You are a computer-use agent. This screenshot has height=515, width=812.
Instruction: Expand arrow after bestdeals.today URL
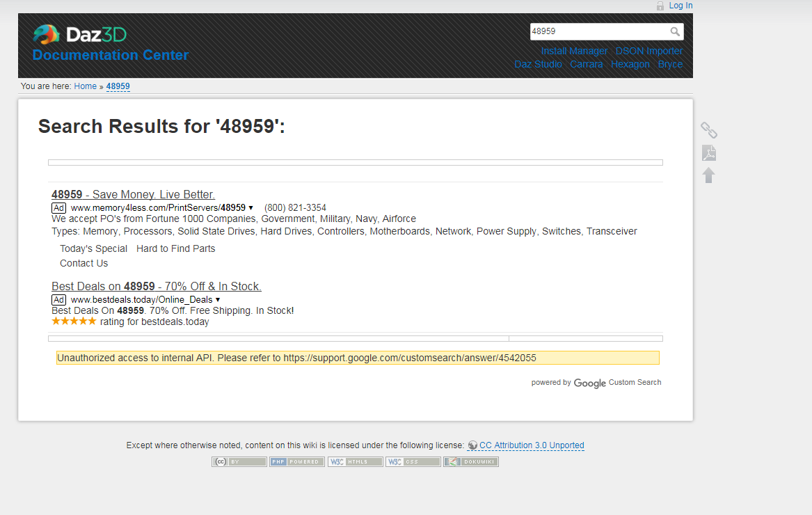[x=218, y=299]
